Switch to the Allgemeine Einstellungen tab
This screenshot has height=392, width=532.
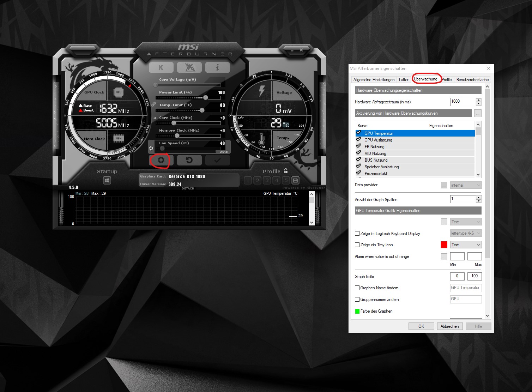pos(374,80)
